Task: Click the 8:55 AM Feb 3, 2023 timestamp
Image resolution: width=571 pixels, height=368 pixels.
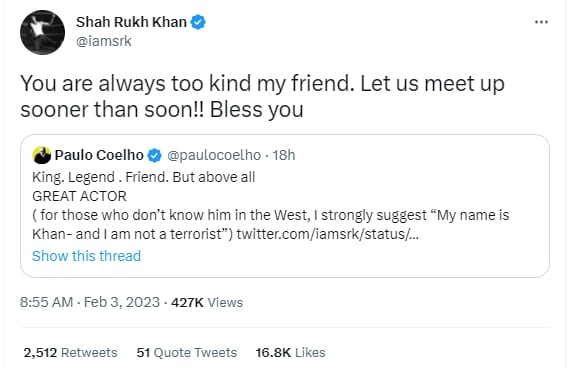Action: pos(90,302)
